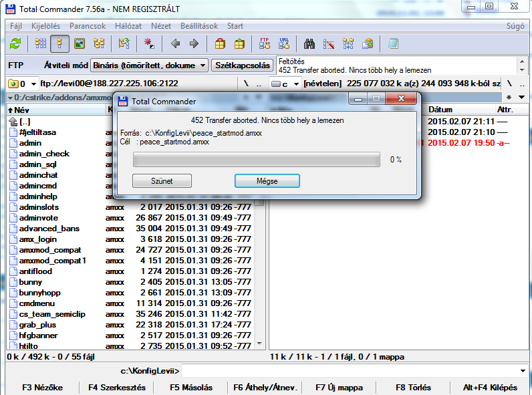Image resolution: width=532 pixels, height=395 pixels.
Task: Open the Kijelölés menu
Action: (x=45, y=26)
